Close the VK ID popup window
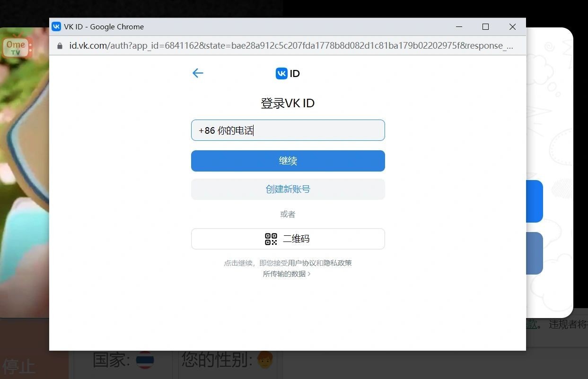This screenshot has width=588, height=379. 512,27
